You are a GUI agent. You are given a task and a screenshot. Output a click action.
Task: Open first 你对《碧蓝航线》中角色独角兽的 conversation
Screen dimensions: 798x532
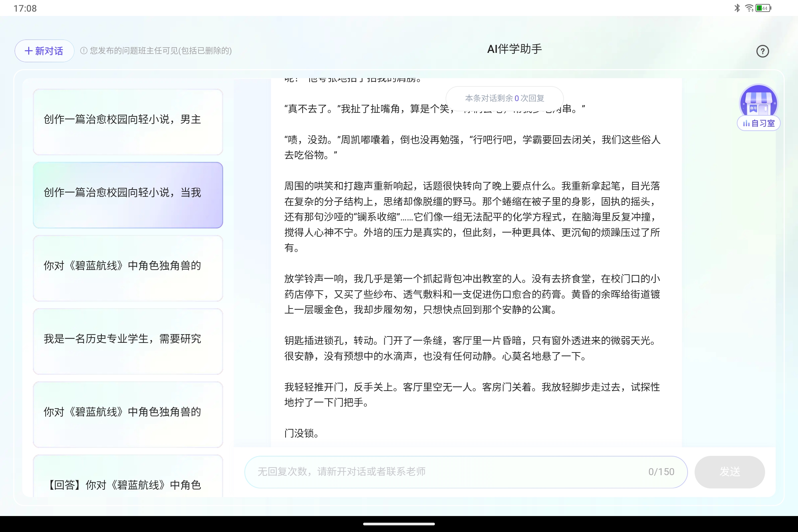128,268
